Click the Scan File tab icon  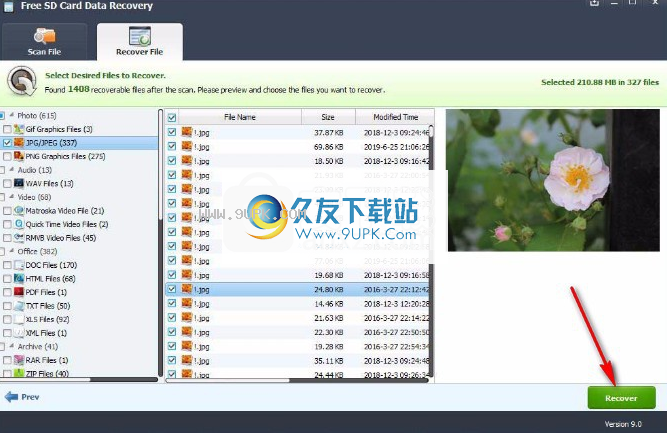(x=44, y=36)
